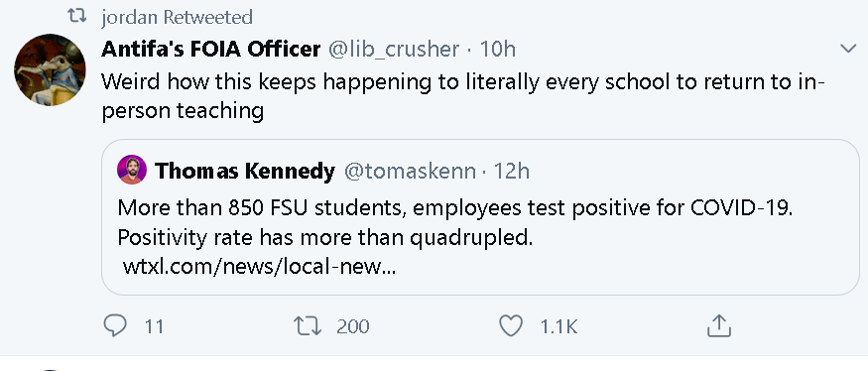Image resolution: width=868 pixels, height=371 pixels.
Task: Open Antifa's FOIA Officer profile avatar
Action: click(50, 69)
